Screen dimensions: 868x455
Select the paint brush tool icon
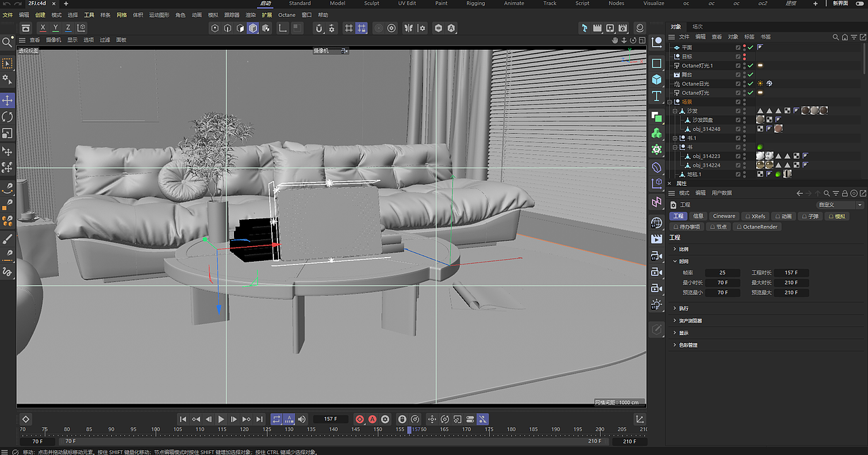coord(7,239)
